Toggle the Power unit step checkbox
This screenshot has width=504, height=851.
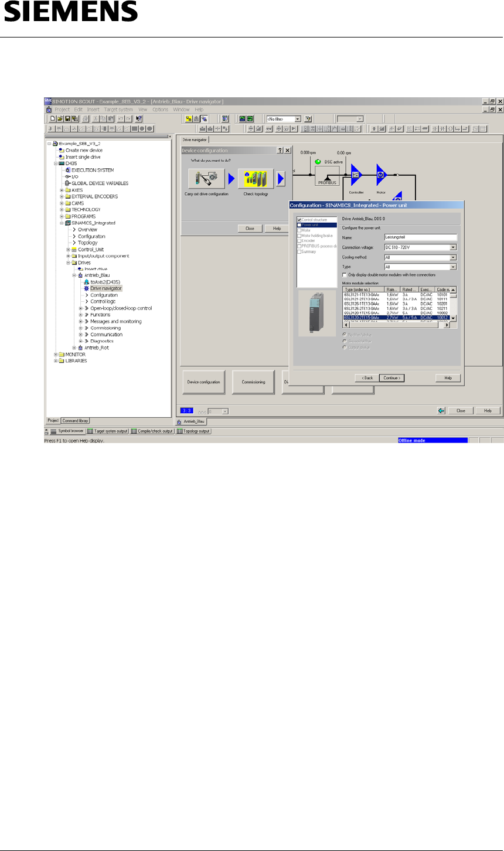click(x=299, y=224)
